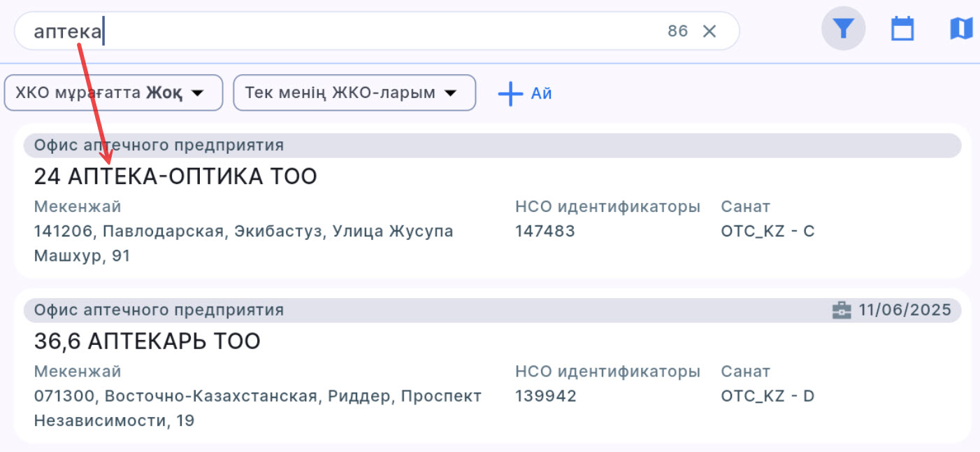Open the calendar view icon
Screen dimensions: 980x452
(x=902, y=29)
